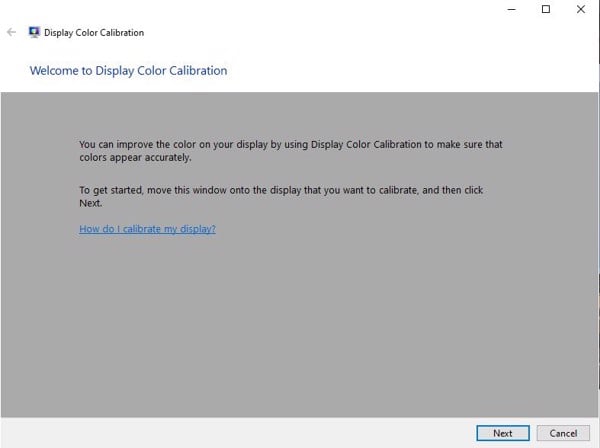Click the Cancel button
600x448 pixels.
pos(563,433)
